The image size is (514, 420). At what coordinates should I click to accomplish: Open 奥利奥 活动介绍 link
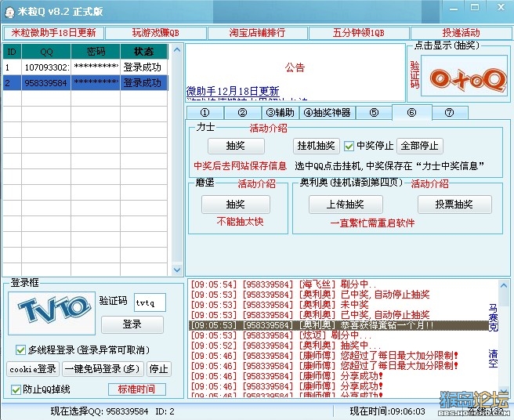(429, 184)
